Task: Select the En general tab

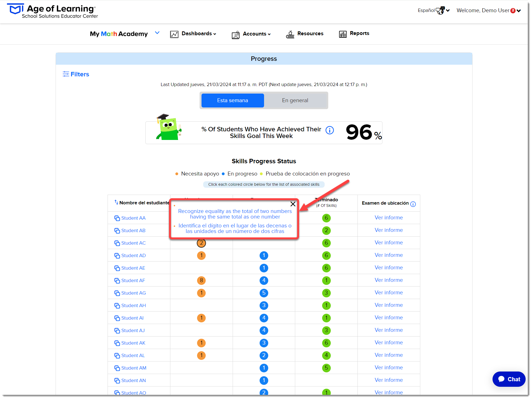Action: [x=295, y=100]
